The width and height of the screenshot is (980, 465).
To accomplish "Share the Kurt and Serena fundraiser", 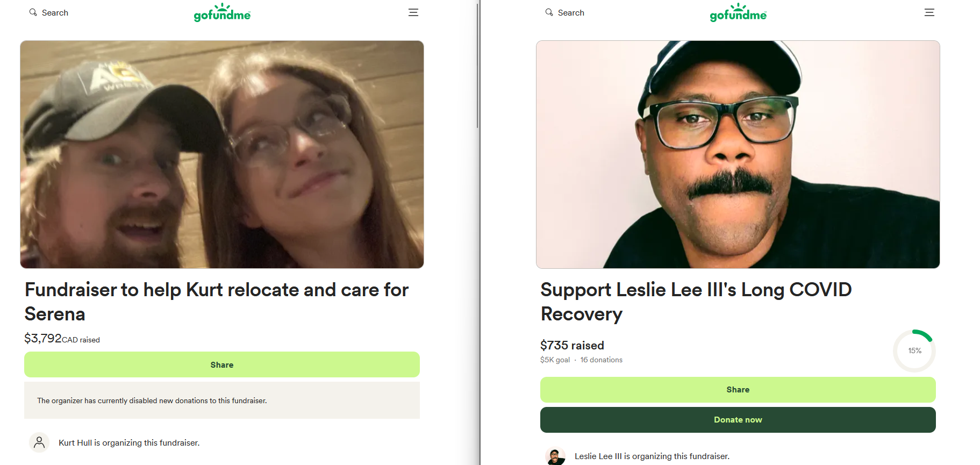I will pyautogui.click(x=222, y=364).
